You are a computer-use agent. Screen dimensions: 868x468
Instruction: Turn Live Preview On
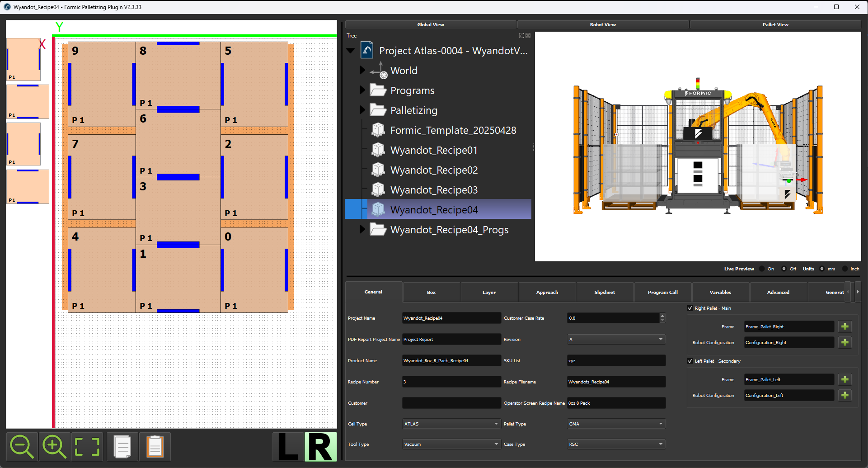[762, 269]
